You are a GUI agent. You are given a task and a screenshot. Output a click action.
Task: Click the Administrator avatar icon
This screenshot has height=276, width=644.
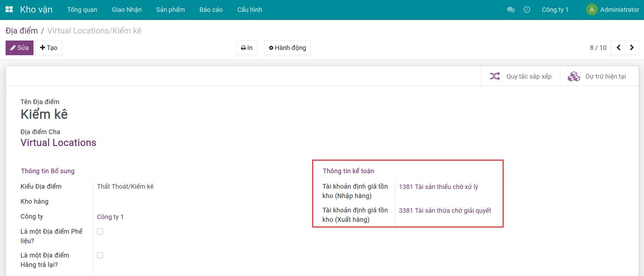(592, 10)
